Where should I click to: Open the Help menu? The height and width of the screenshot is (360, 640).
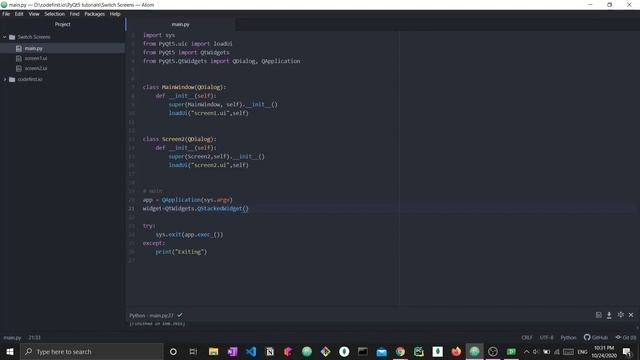115,14
